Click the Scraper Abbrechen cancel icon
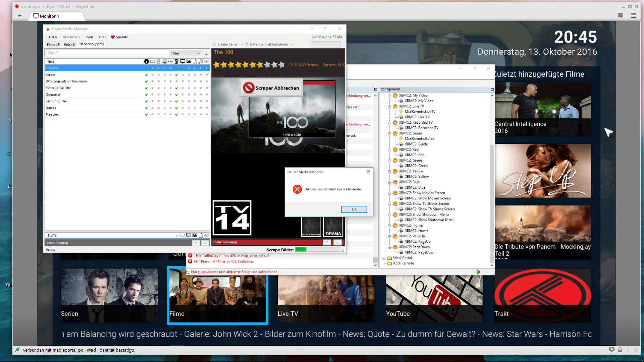 point(249,88)
